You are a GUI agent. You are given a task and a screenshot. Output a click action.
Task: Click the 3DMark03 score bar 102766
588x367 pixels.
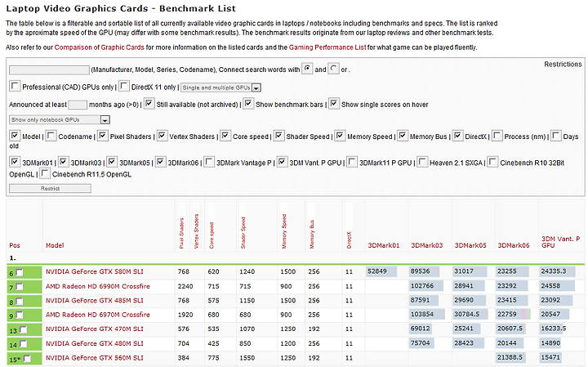pos(426,286)
